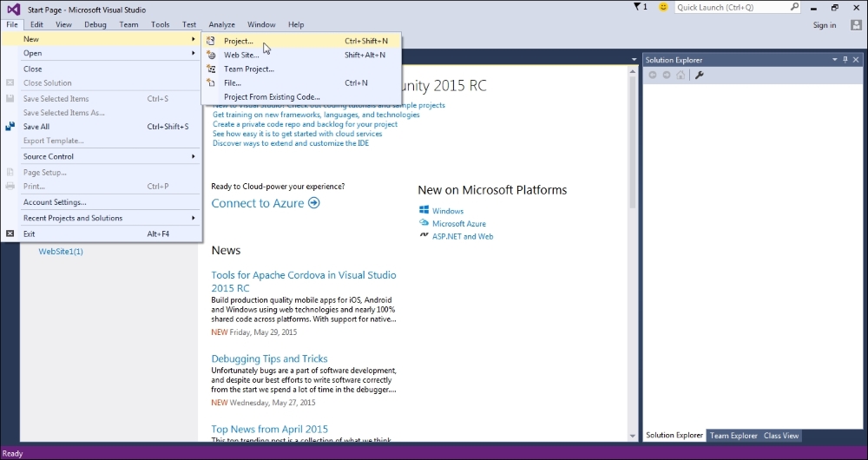Click the Start Page vertical scrollbar thumb
Image resolution: width=868 pixels, height=460 pixels.
[x=633, y=142]
